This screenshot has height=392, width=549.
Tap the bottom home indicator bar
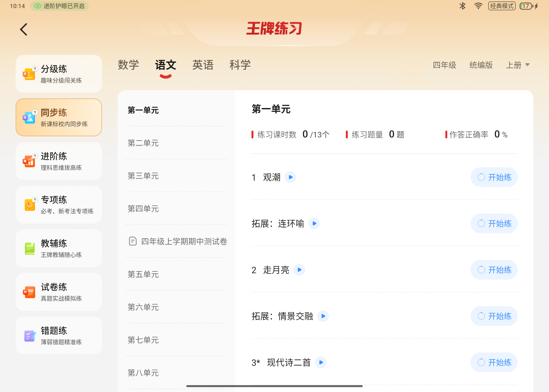[274, 386]
